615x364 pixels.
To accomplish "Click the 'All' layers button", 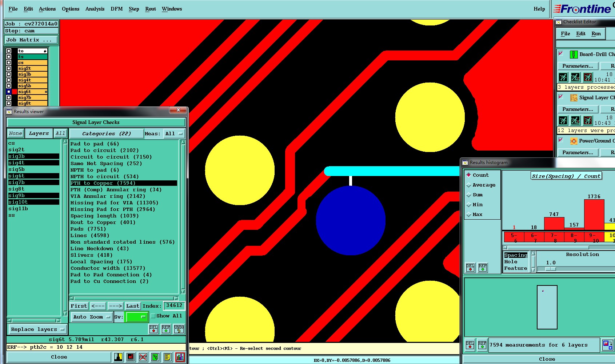I will click(x=60, y=133).
